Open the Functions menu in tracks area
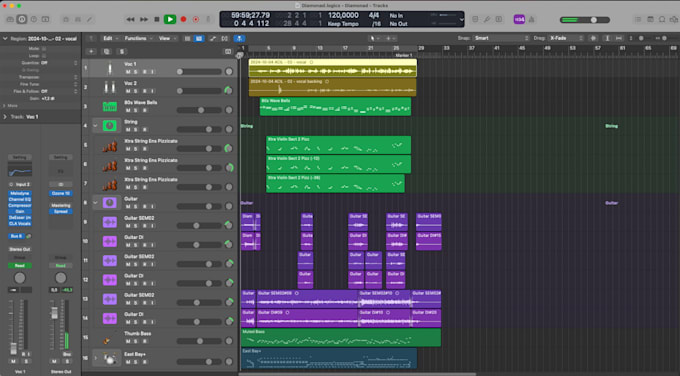This screenshot has height=376, width=680. pos(138,38)
